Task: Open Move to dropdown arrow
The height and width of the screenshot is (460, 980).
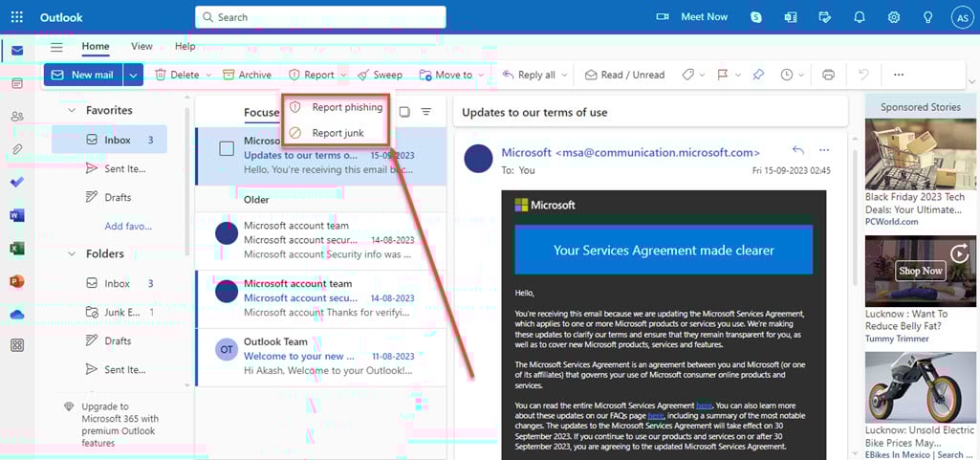Action: [481, 75]
